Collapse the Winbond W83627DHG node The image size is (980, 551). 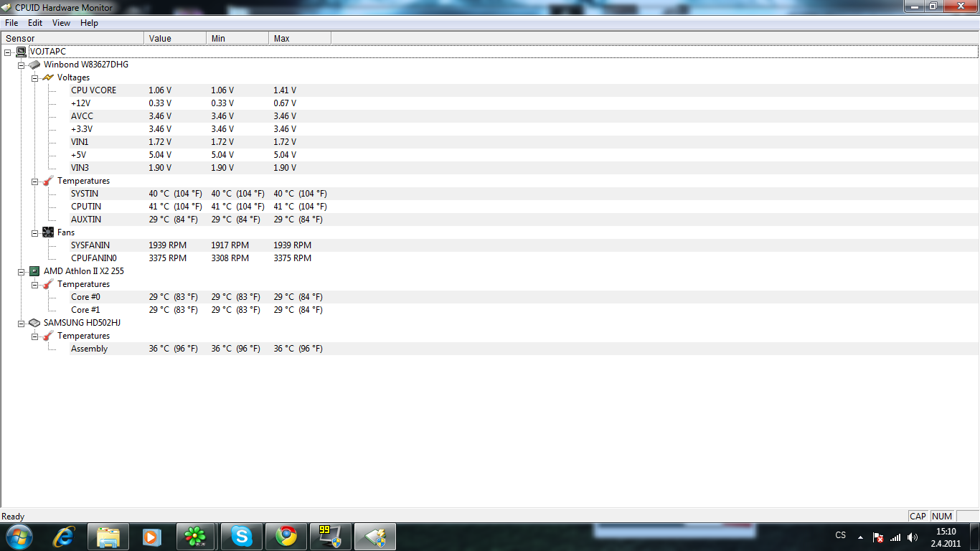click(x=22, y=65)
